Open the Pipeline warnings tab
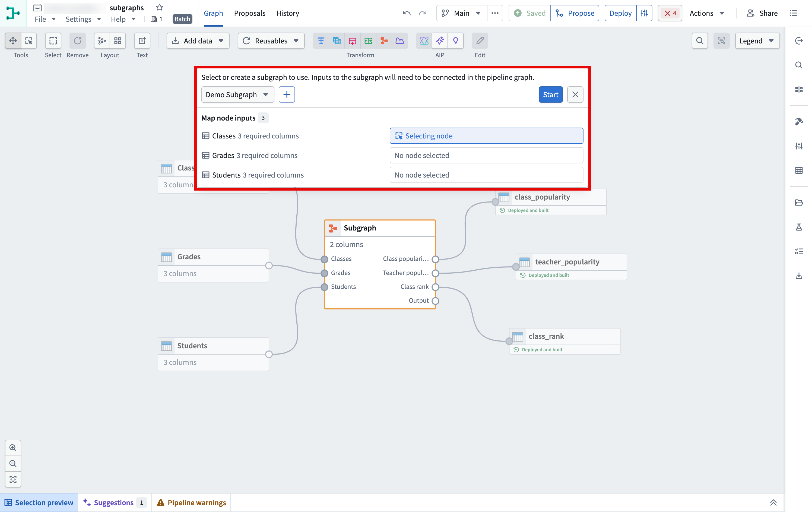Screen dimensions: 812x512 coord(191,502)
